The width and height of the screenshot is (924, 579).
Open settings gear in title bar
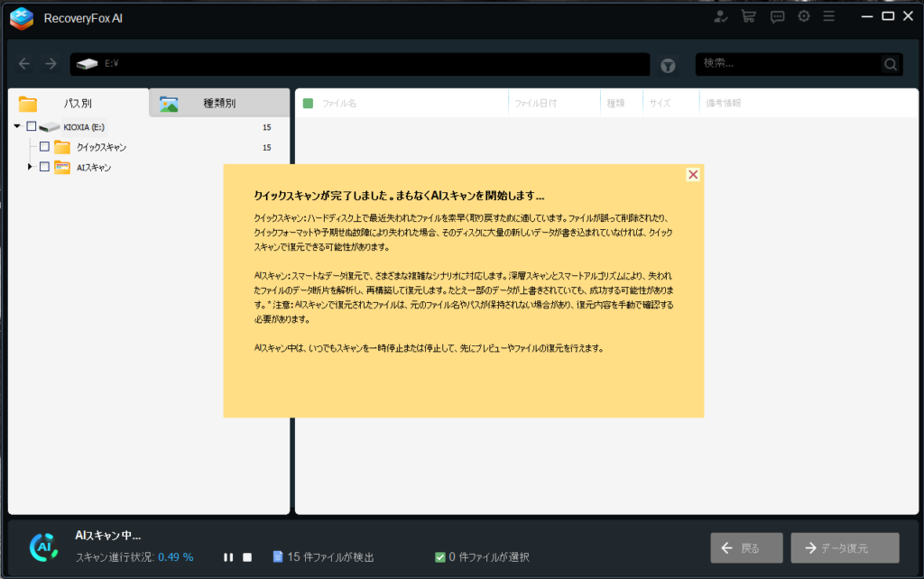[x=803, y=16]
